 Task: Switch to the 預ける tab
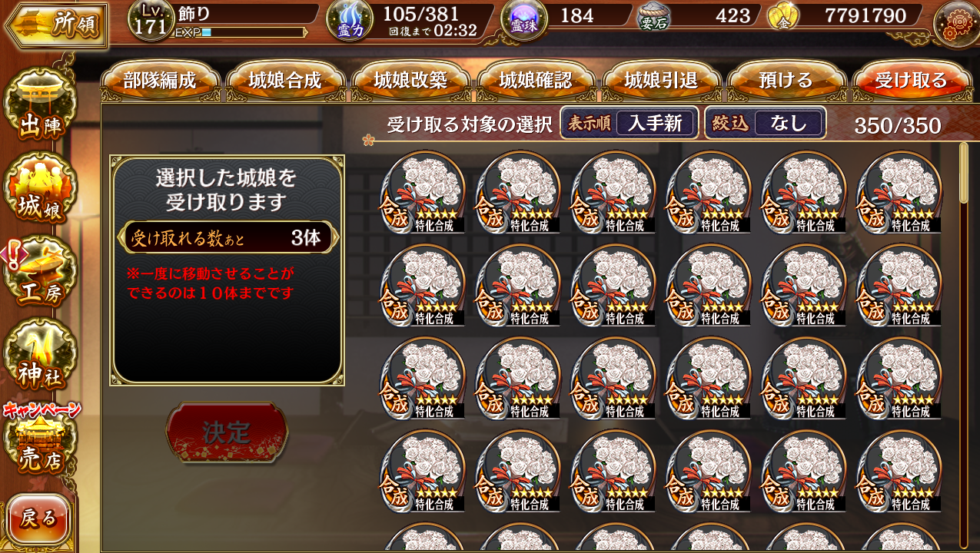786,81
